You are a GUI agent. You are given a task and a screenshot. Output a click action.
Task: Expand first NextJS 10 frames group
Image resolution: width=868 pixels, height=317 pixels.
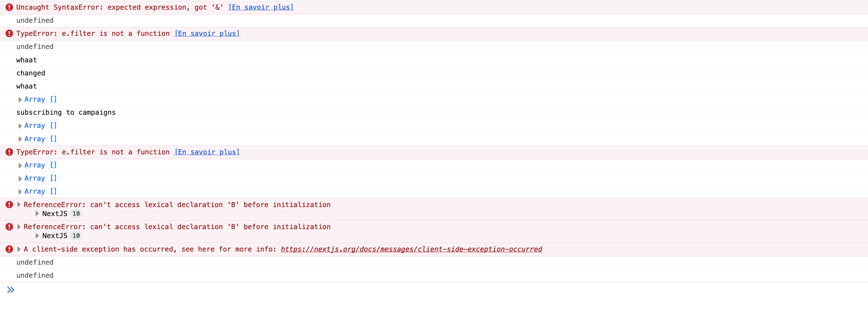[37, 214]
